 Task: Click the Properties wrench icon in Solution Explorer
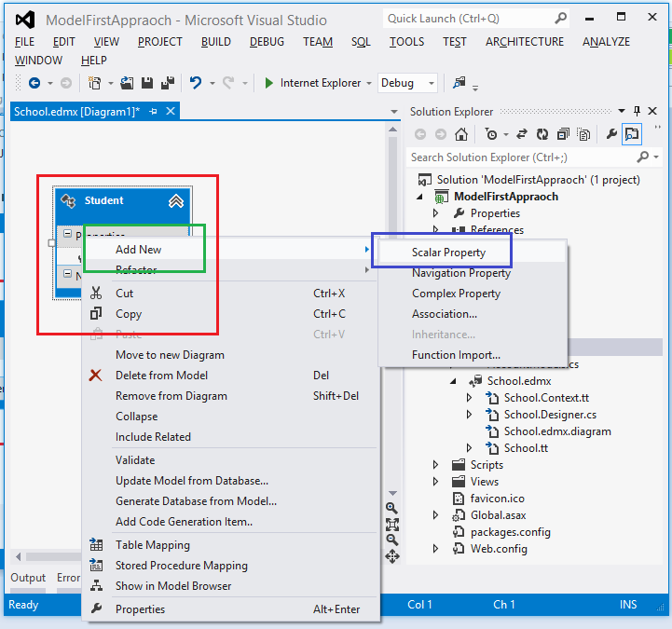[x=611, y=134]
